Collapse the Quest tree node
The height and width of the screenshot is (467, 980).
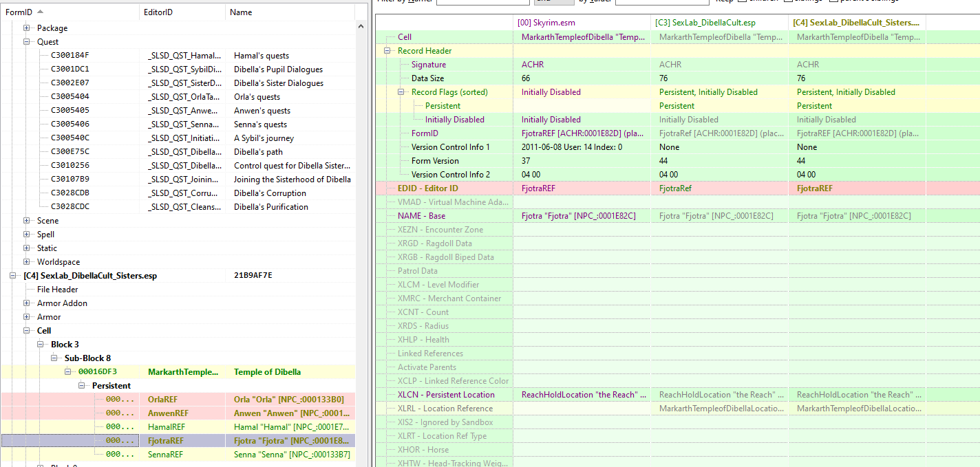click(27, 42)
